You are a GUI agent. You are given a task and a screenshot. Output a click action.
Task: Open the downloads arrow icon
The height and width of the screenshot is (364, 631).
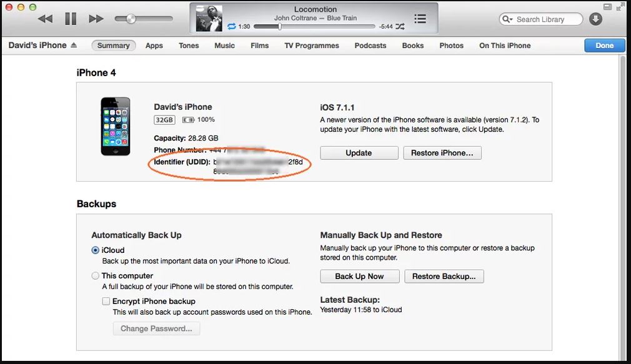pos(595,19)
